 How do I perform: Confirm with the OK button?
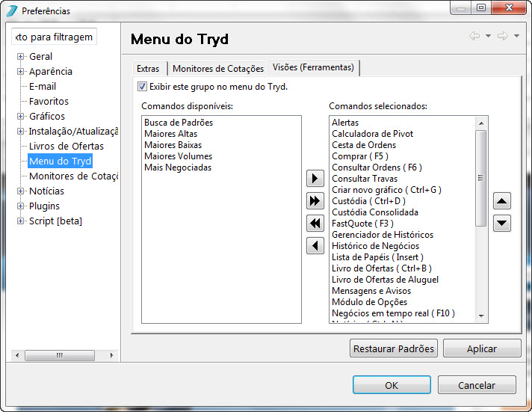coord(392,385)
